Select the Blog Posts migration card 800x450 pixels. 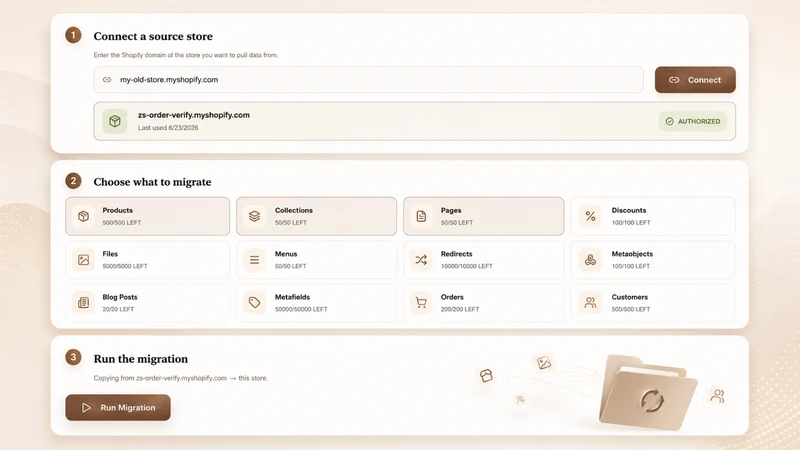click(x=147, y=303)
